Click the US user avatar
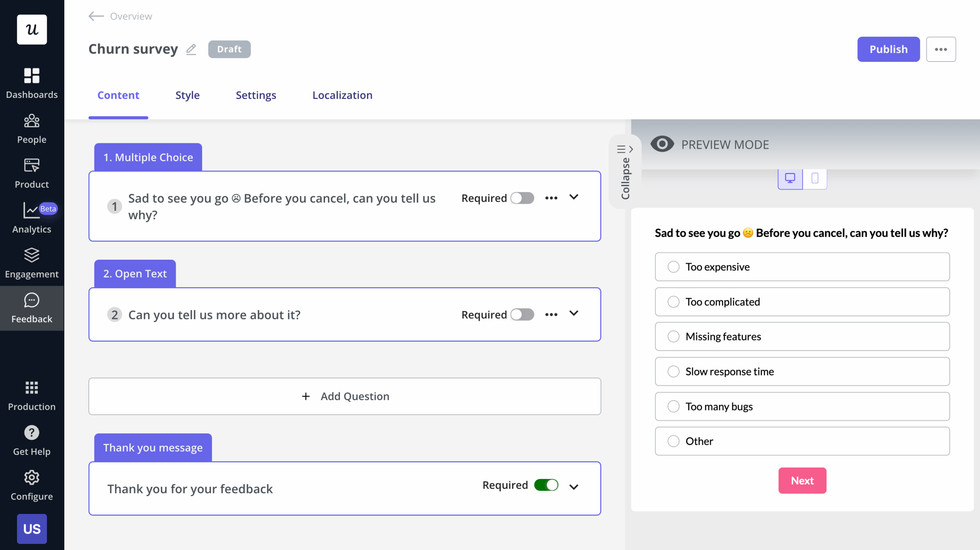 (x=32, y=529)
